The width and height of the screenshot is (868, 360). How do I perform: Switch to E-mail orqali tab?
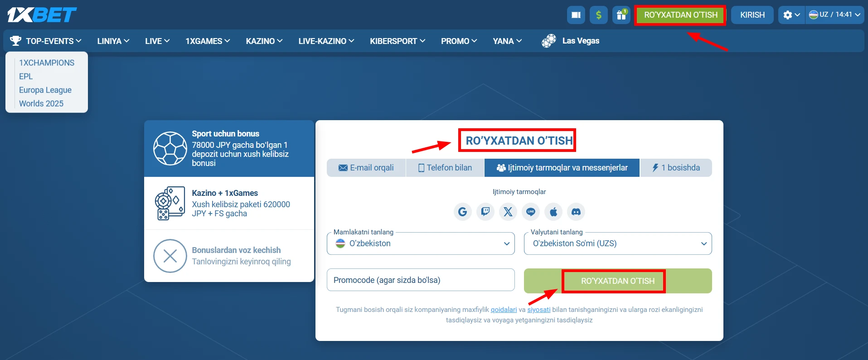tap(366, 168)
